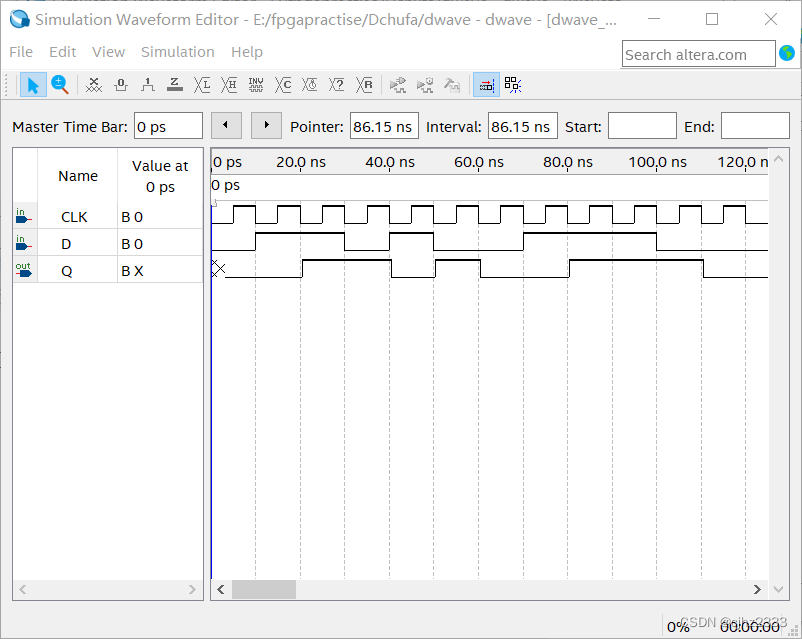Click the Start time field
Screen dimensions: 802x639
coord(642,126)
